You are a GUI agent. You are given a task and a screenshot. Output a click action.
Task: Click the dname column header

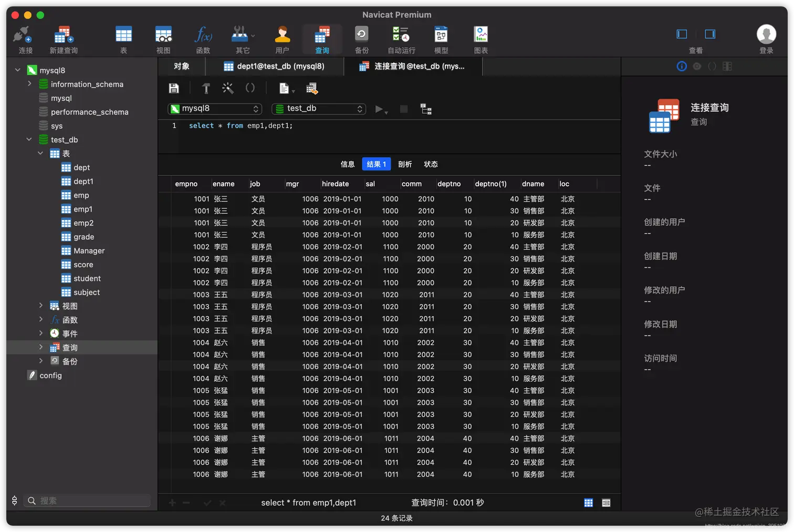[x=533, y=184]
